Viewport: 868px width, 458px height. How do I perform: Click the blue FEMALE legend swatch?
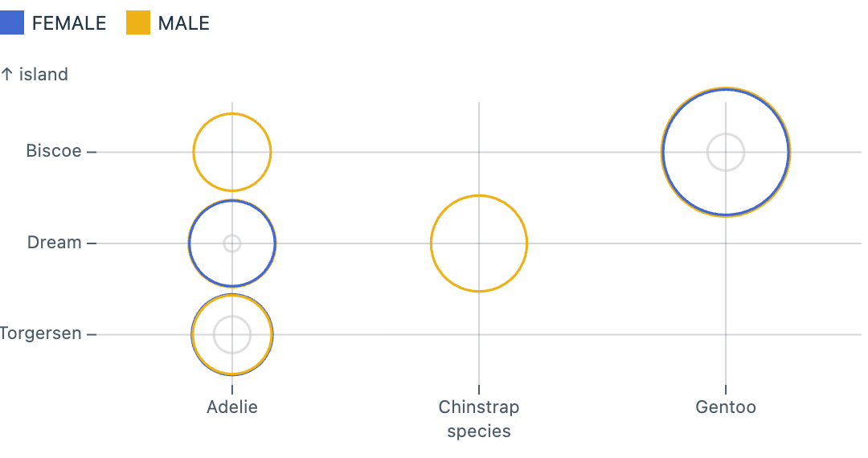click(x=11, y=23)
